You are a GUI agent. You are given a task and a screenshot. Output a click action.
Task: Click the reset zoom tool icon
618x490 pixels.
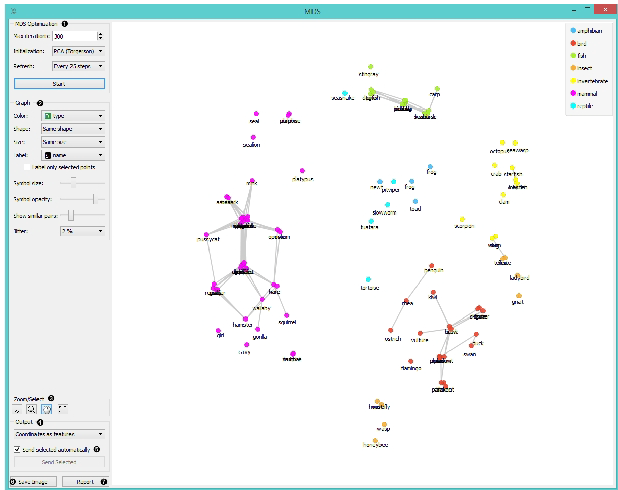pyautogui.click(x=62, y=409)
